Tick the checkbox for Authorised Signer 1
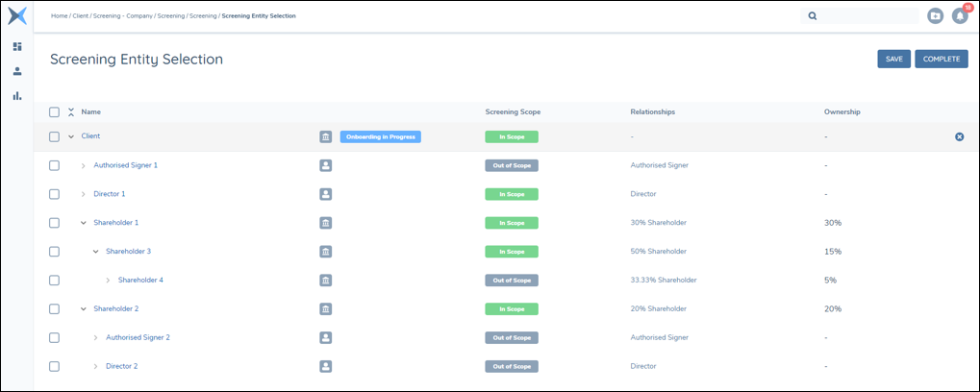Viewport: 980px width, 392px height. point(54,165)
